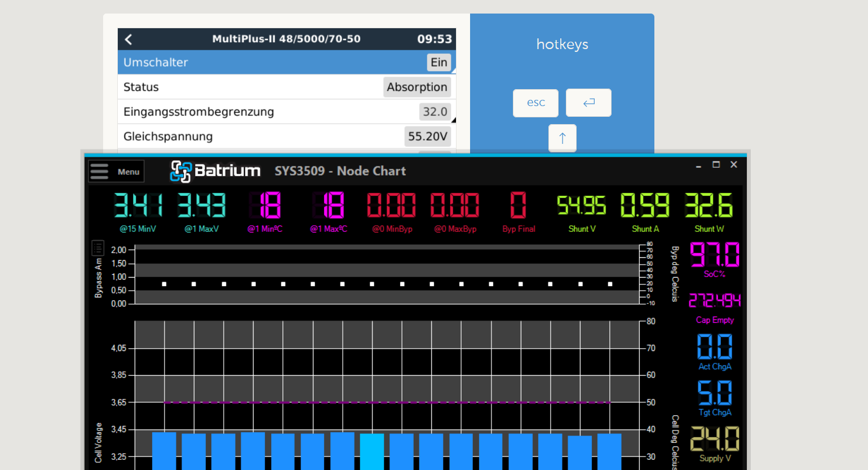868x470 pixels.
Task: Maximize the Batrium Node Chart window
Action: (716, 165)
